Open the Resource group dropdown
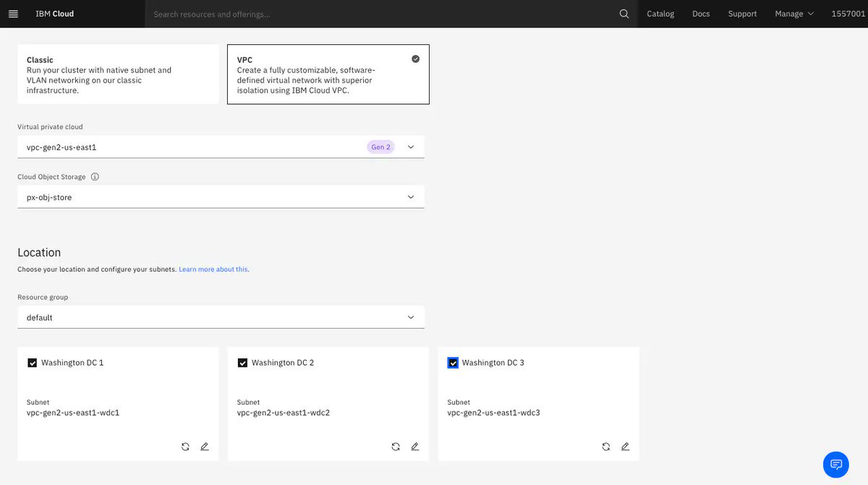Viewport: 868px width, 485px height. (221, 317)
